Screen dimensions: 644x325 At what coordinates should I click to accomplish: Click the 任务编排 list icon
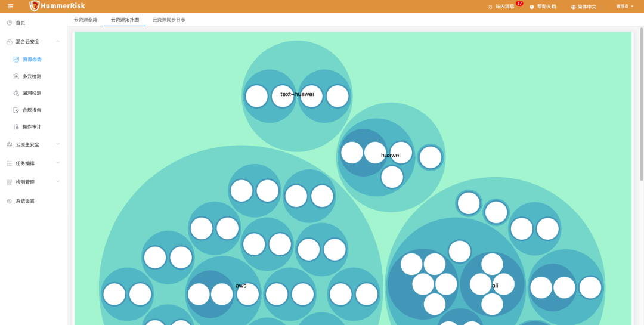tap(10, 163)
